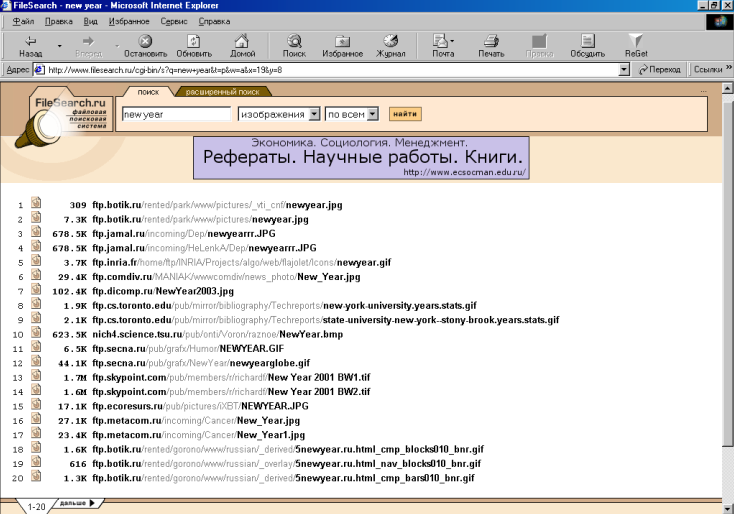Click file icon for result 17 New_Year1.jpg

pyautogui.click(x=36, y=433)
